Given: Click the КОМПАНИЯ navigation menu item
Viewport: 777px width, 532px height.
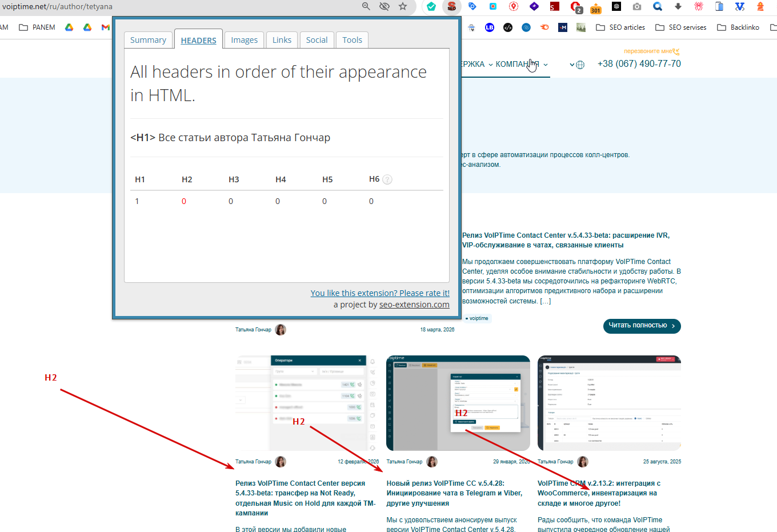Looking at the screenshot, I should (x=517, y=64).
